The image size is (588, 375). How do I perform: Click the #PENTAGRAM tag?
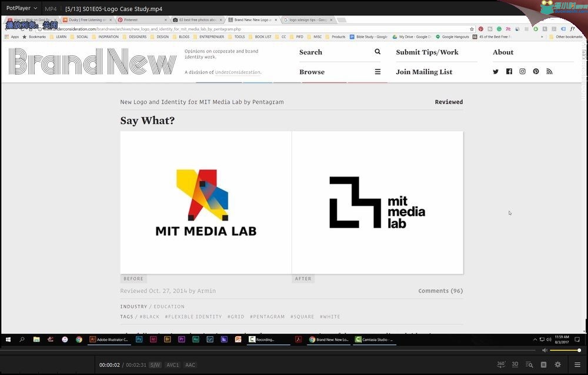[268, 317]
